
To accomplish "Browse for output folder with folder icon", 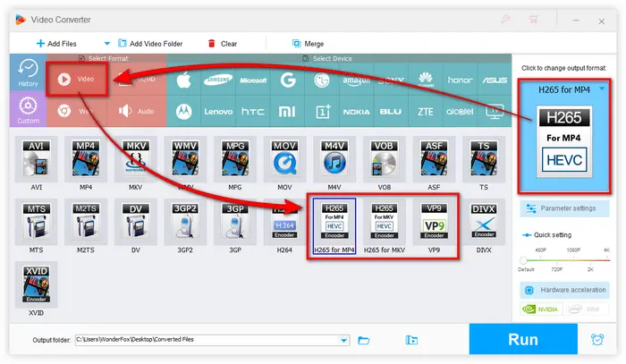I will coord(364,341).
